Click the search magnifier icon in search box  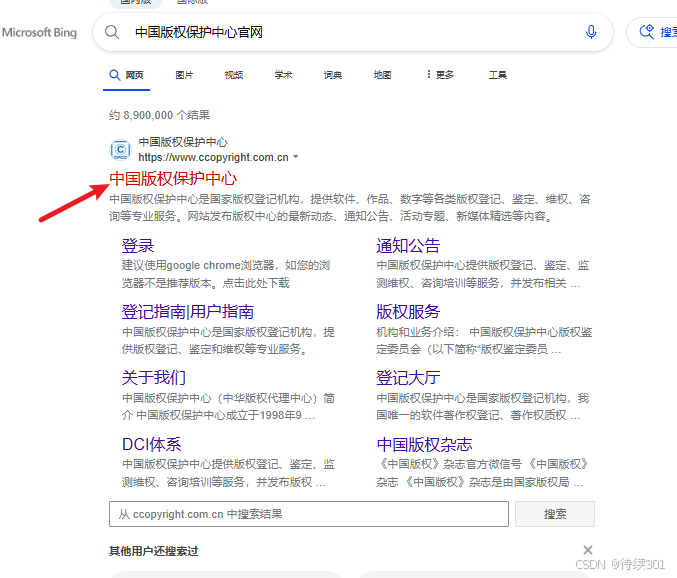click(x=112, y=32)
